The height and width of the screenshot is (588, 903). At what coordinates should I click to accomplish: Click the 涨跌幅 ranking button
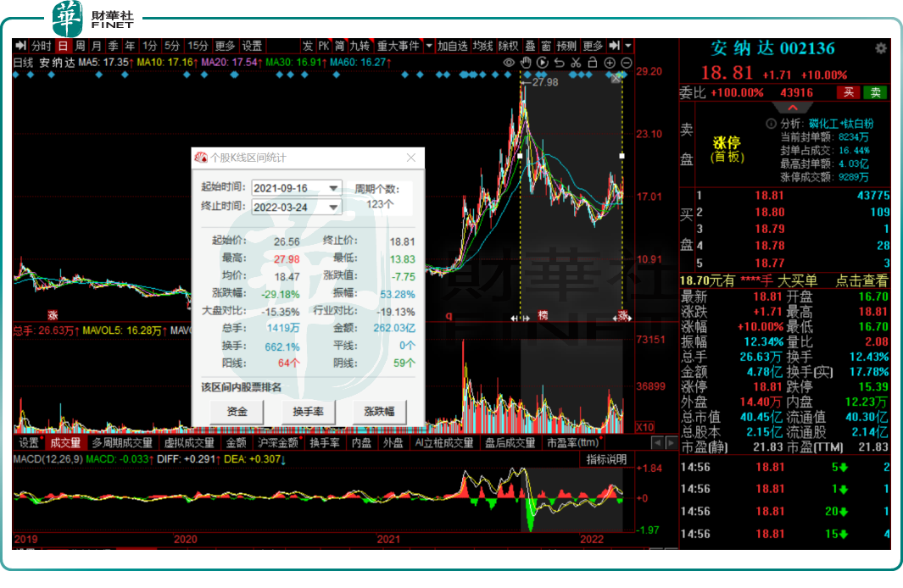point(380,412)
